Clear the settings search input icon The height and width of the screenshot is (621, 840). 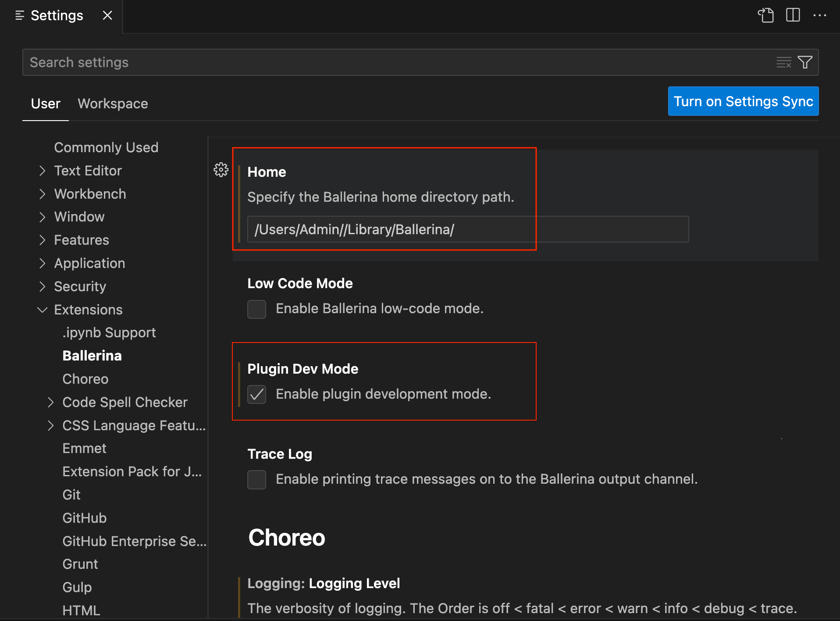[x=784, y=62]
